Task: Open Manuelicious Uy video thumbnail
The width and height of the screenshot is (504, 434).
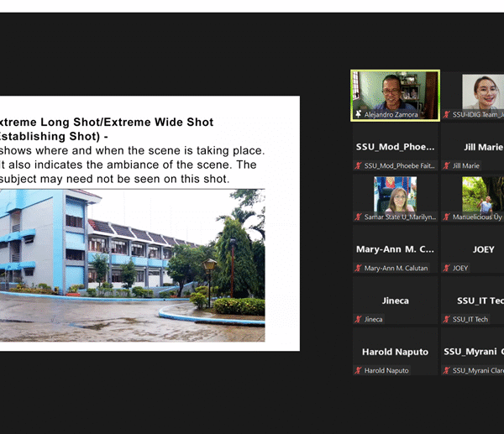Action: click(x=483, y=195)
